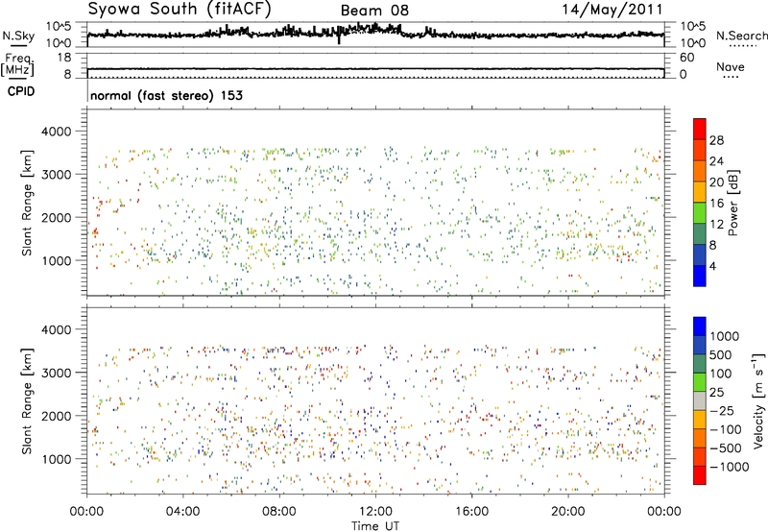Select the 'N.Sky' legend label
The width and height of the screenshot is (768, 532).
click(x=18, y=36)
